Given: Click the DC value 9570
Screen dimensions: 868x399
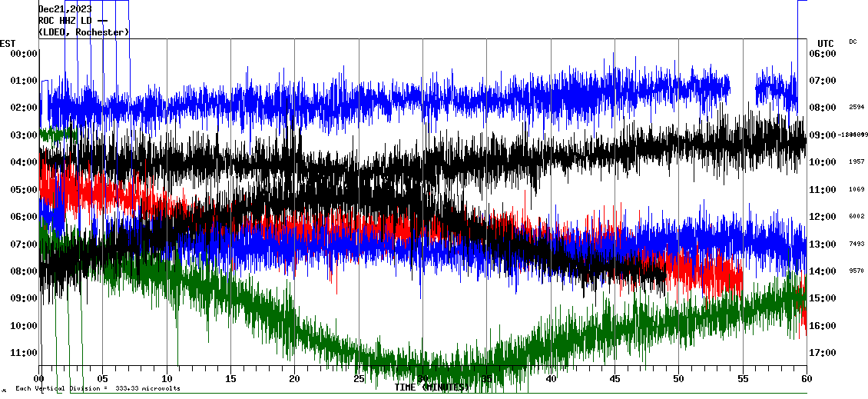Looking at the screenshot, I should [856, 271].
